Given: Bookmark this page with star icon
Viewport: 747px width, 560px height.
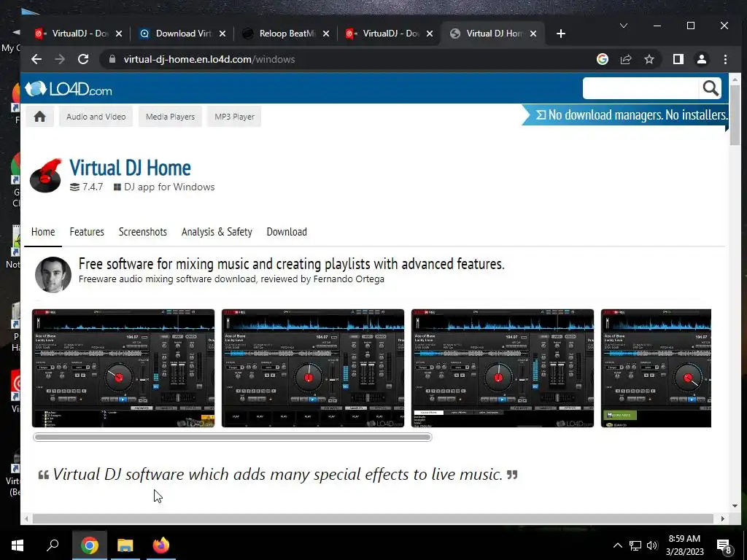Looking at the screenshot, I should point(649,59).
